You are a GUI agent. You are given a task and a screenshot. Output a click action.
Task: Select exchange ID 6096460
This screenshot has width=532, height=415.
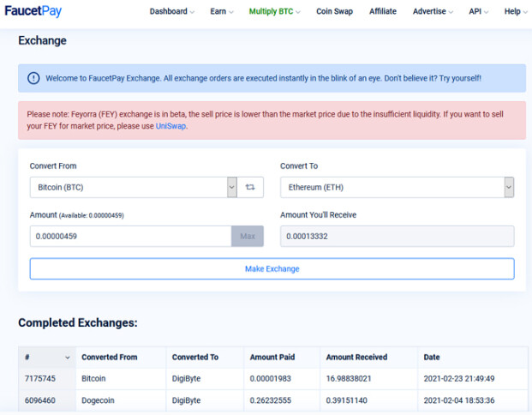(39, 400)
